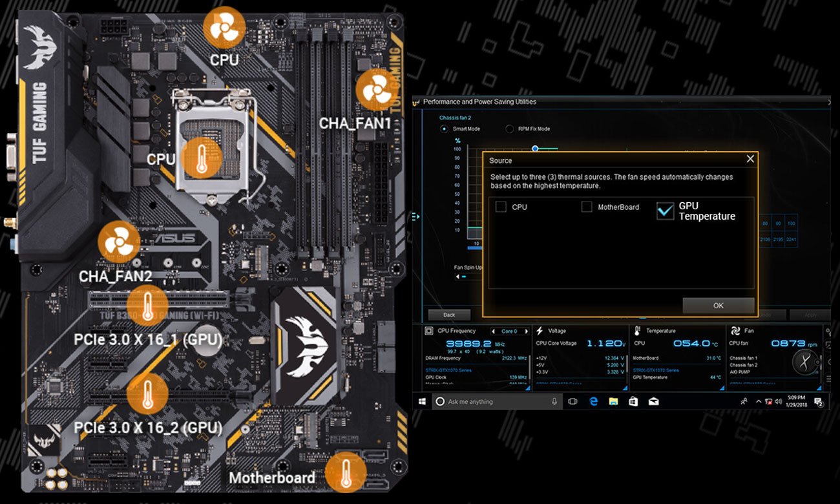Click the GPU Temperature 44 °C row
Image resolution: width=840 pixels, height=504 pixels.
(677, 377)
